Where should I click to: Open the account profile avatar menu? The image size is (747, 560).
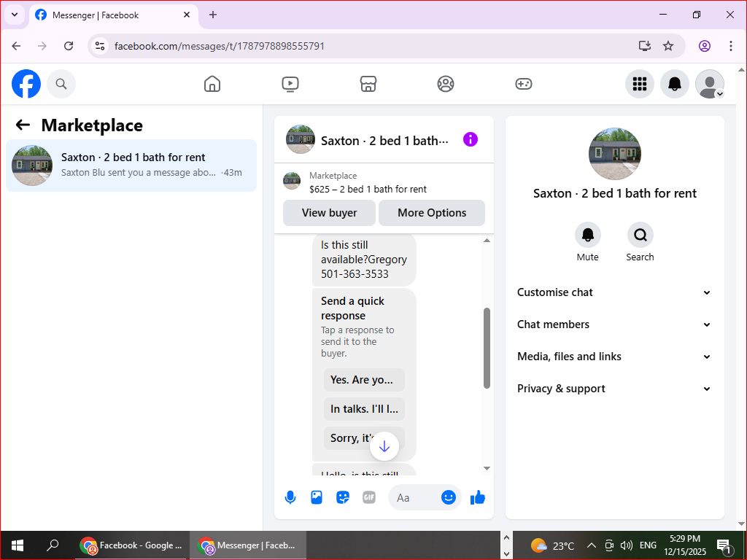[x=710, y=84]
